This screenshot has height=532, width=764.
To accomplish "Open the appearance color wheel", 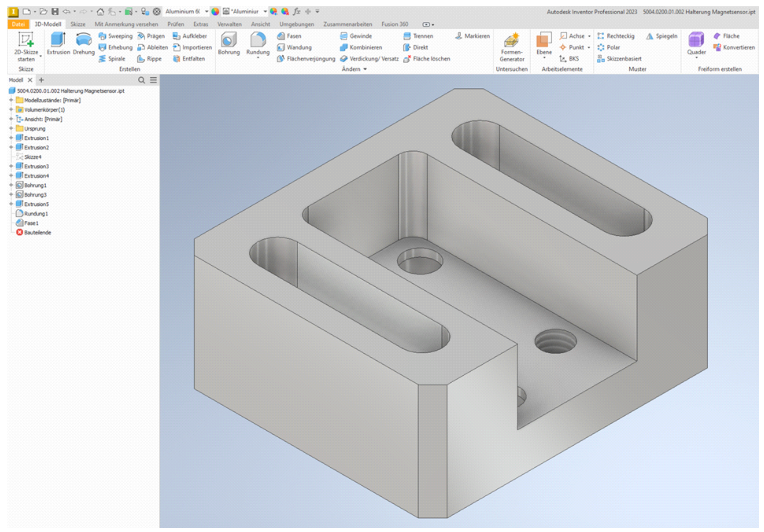I will [x=215, y=12].
